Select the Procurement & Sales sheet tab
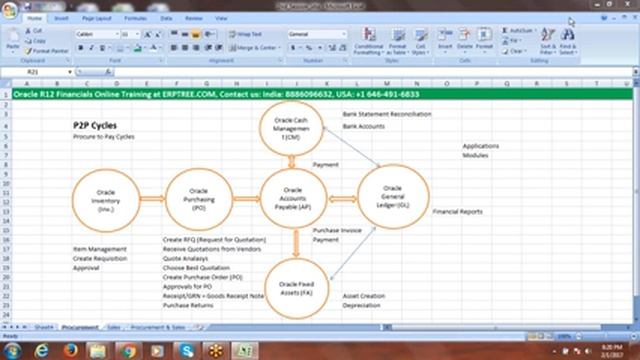640x360 pixels. point(158,327)
